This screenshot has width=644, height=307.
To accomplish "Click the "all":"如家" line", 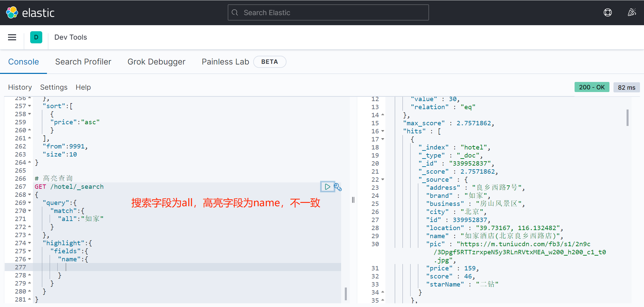I will click(80, 219).
